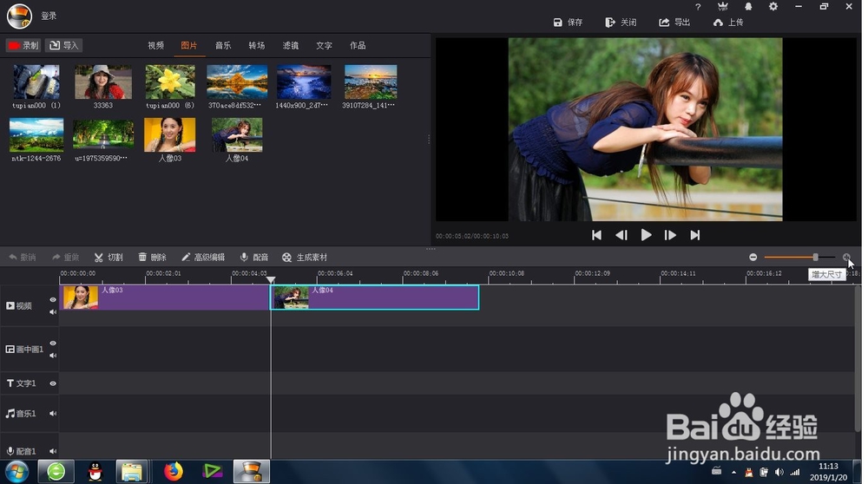This screenshot has height=484, width=868.
Task: Click the timeline zoom slider handle
Action: (815, 258)
